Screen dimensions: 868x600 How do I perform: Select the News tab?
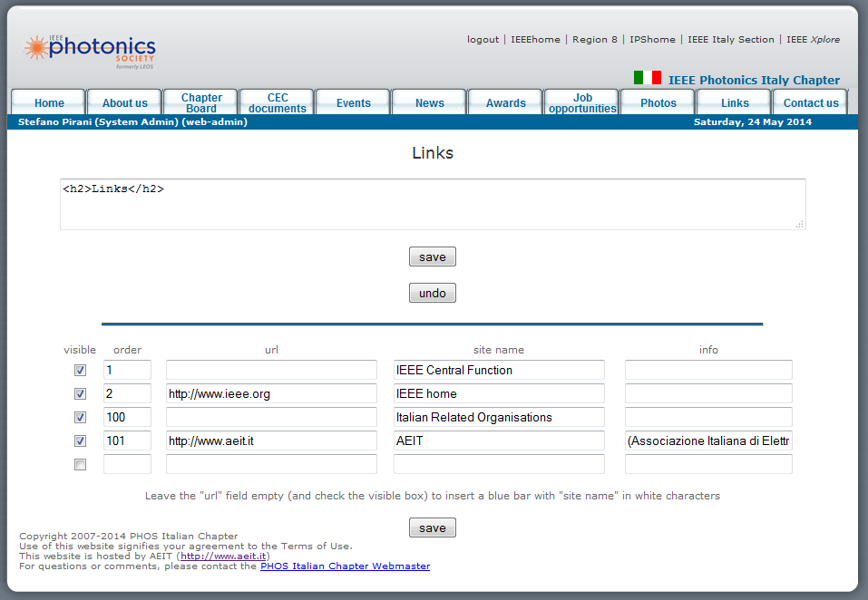430,102
